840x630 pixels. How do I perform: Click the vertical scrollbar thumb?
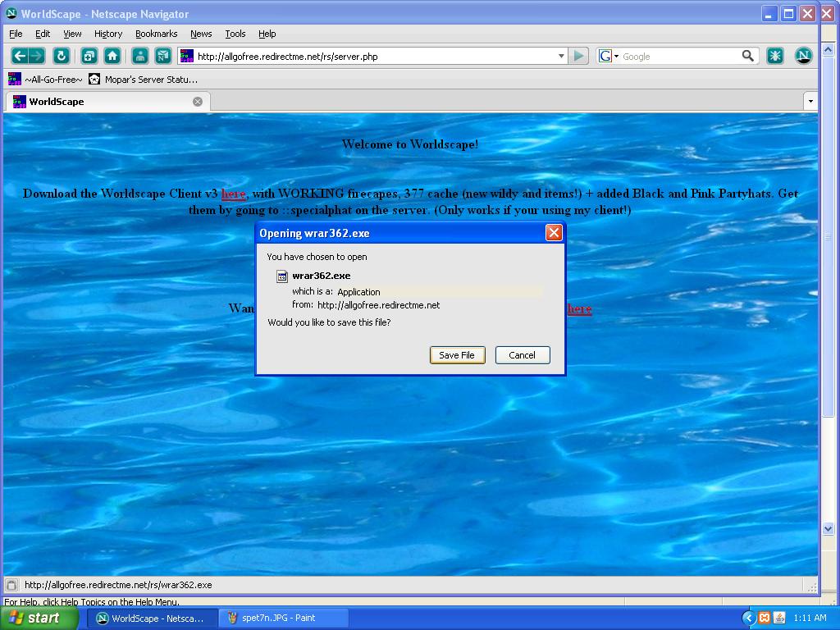(828, 236)
